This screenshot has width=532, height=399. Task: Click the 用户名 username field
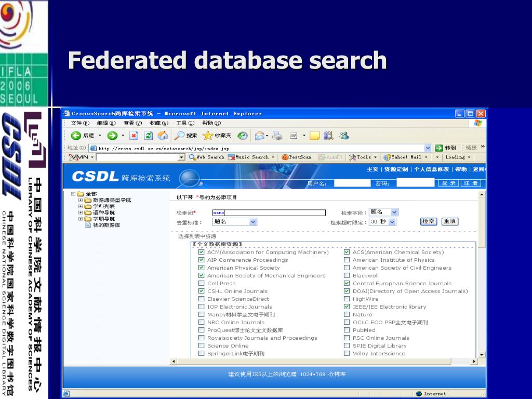coord(352,183)
